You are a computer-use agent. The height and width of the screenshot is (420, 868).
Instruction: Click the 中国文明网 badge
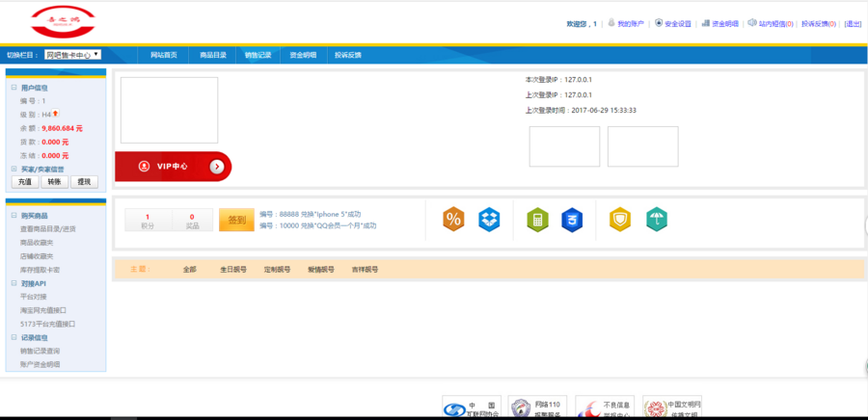[672, 407]
